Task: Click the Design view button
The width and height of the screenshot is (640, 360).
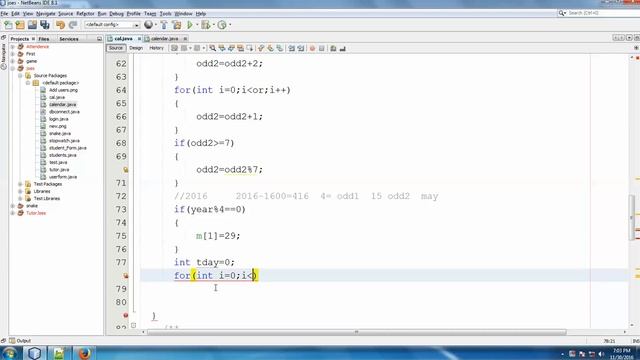Action: coord(136,48)
